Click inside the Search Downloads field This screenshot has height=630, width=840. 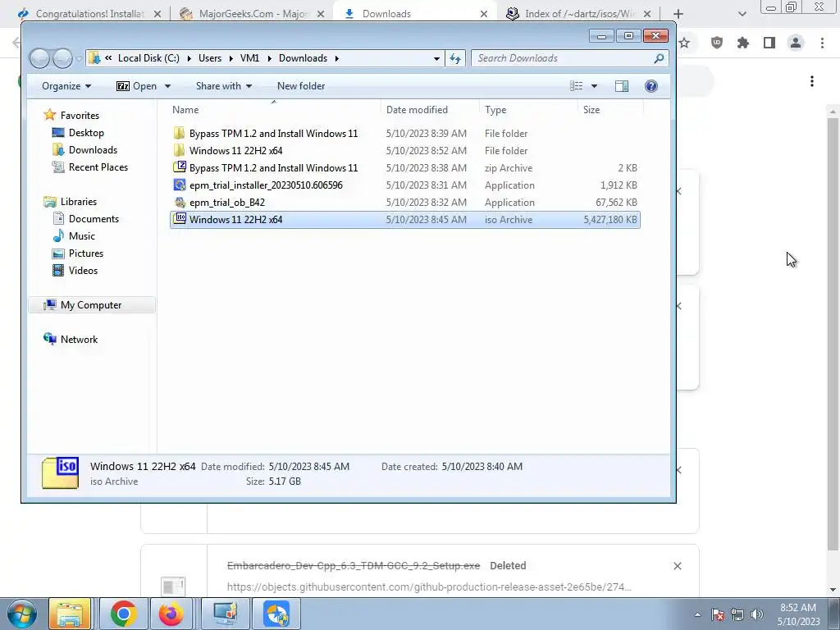tap(563, 58)
